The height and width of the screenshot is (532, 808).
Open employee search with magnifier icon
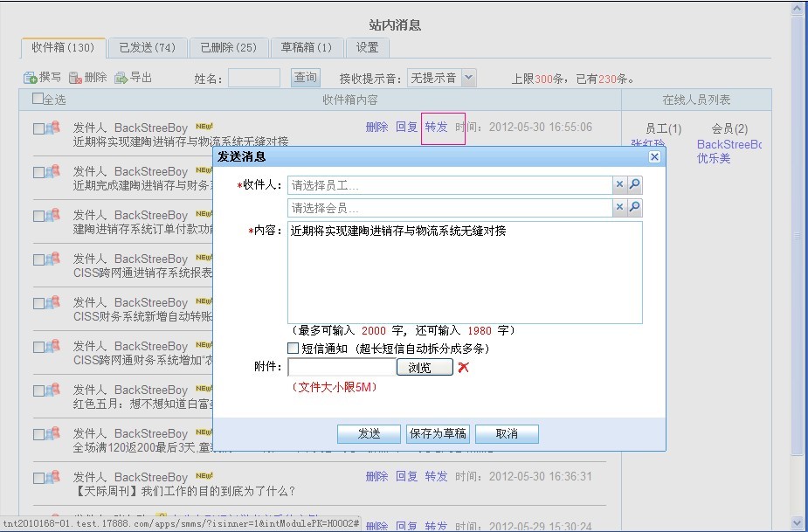tap(635, 185)
